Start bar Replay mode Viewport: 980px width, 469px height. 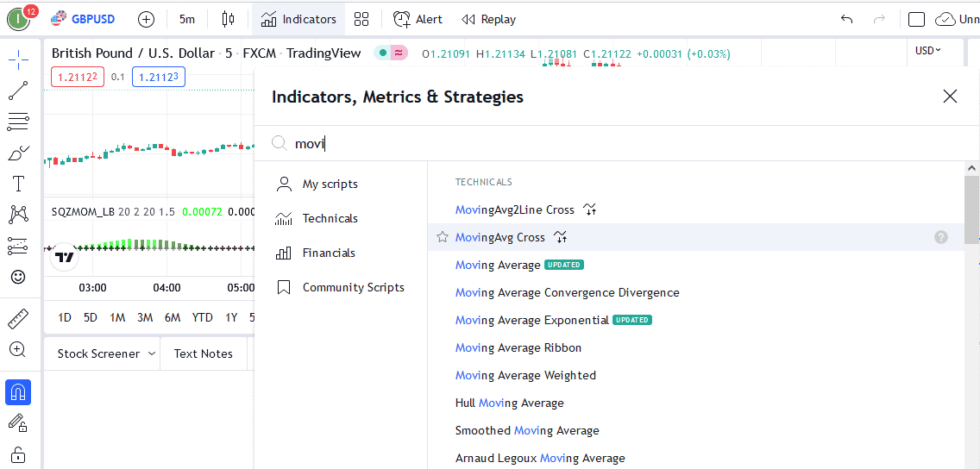click(x=488, y=19)
